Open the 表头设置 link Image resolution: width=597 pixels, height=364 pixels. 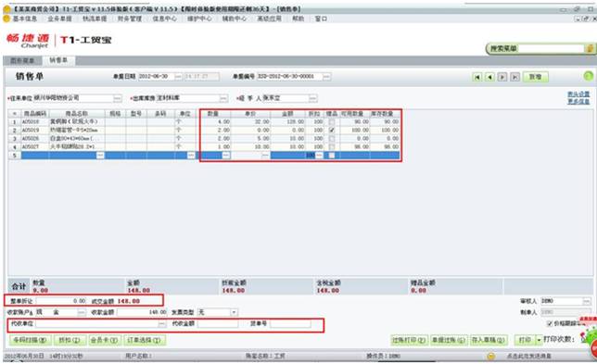[x=578, y=94]
